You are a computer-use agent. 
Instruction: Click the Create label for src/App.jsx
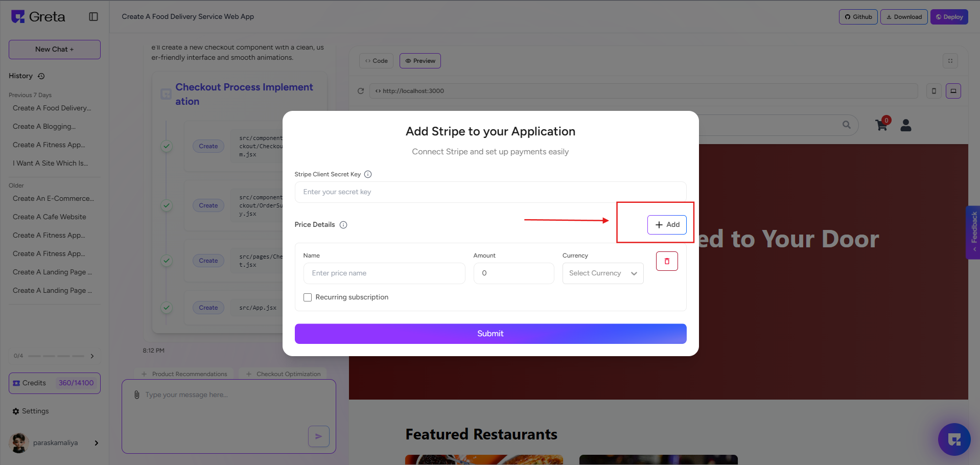pyautogui.click(x=208, y=308)
